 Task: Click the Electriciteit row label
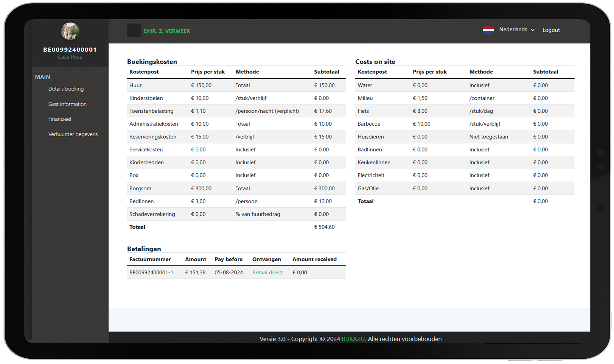point(371,175)
